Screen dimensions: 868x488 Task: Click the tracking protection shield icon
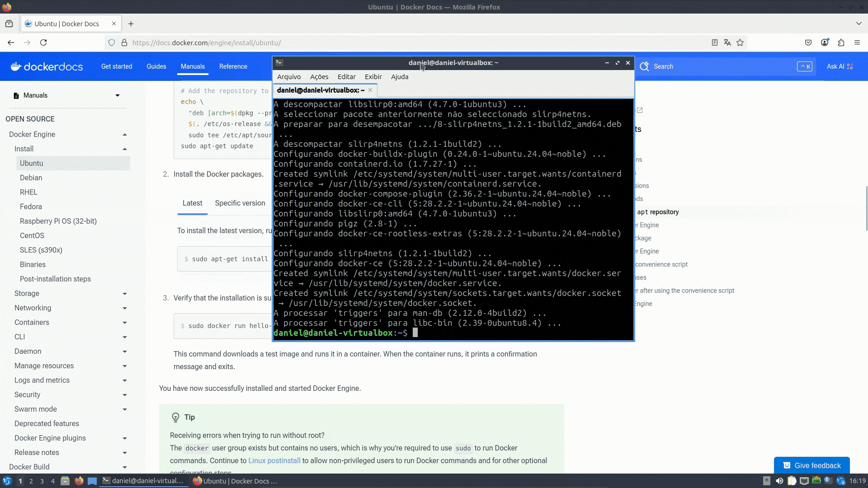(112, 42)
